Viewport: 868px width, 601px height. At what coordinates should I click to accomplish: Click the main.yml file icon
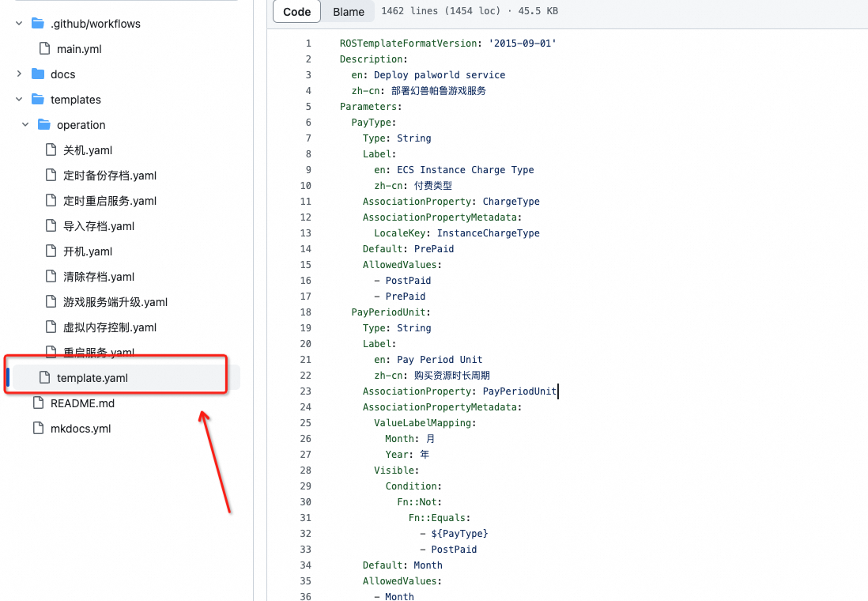click(x=44, y=49)
